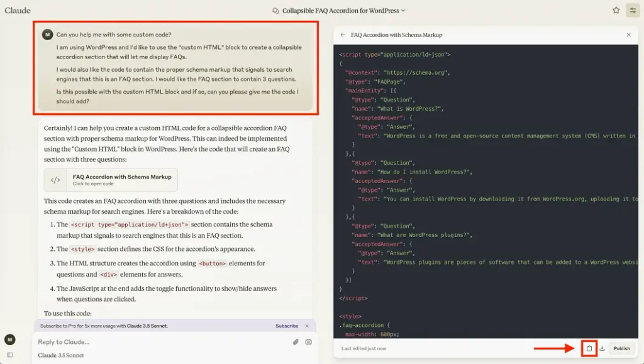644x364 pixels.
Task: Close the FAQ Accordion artifact panel
Action: 628,35
